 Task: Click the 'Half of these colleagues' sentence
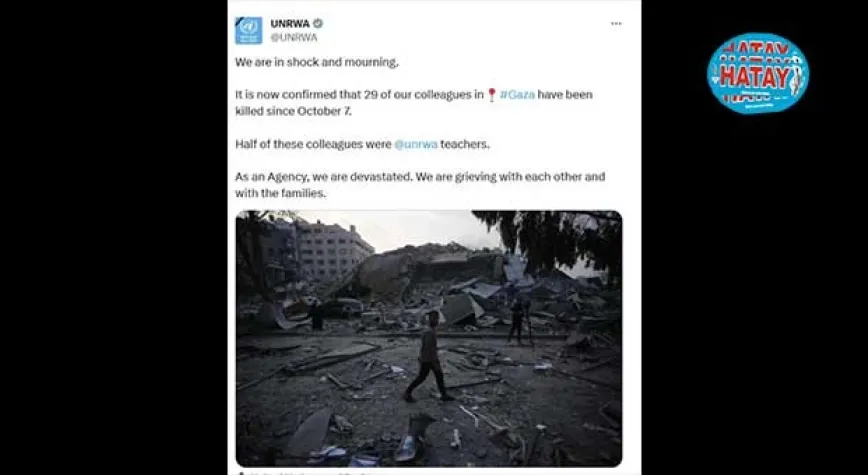363,144
